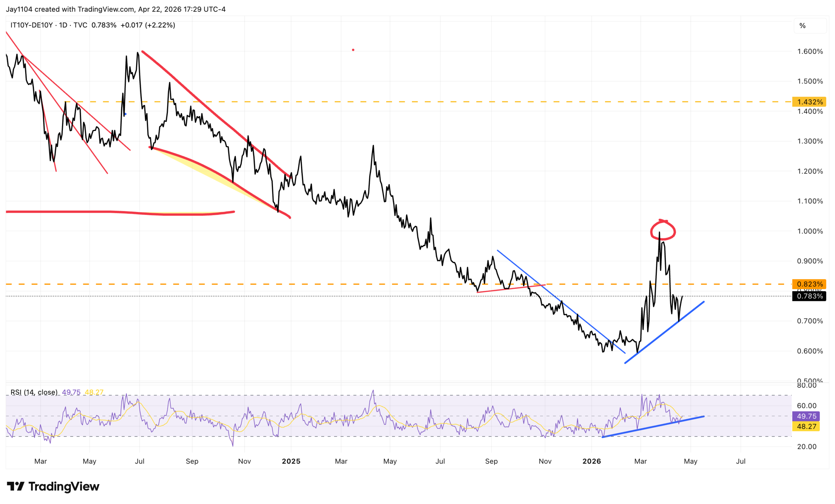835x504 pixels.
Task: Click the 1.000% level on price axis
Action: [810, 231]
